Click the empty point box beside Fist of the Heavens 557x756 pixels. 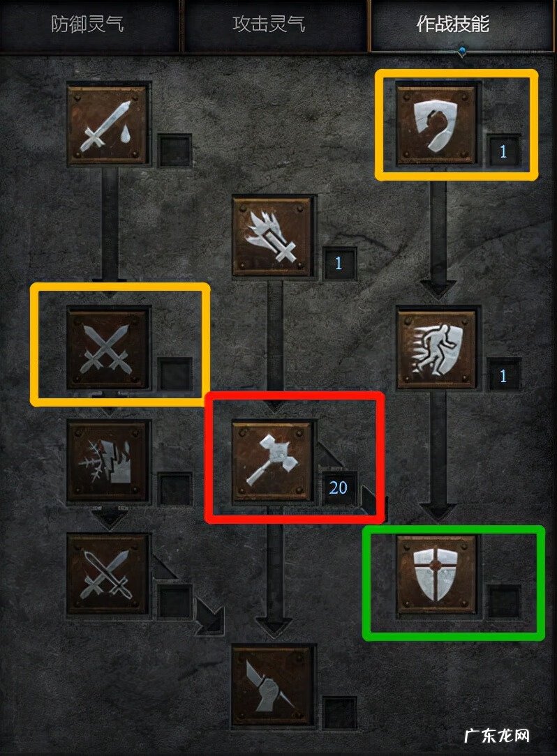tap(339, 713)
